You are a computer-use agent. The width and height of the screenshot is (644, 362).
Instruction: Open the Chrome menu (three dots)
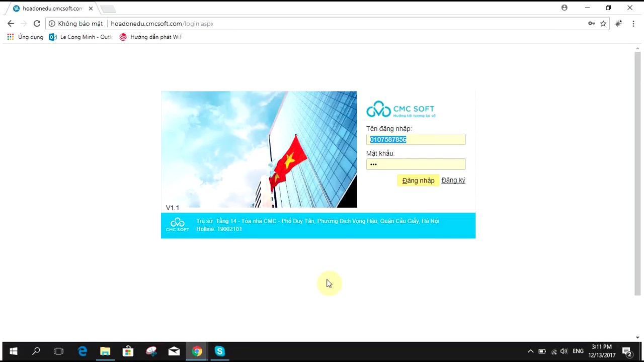633,24
